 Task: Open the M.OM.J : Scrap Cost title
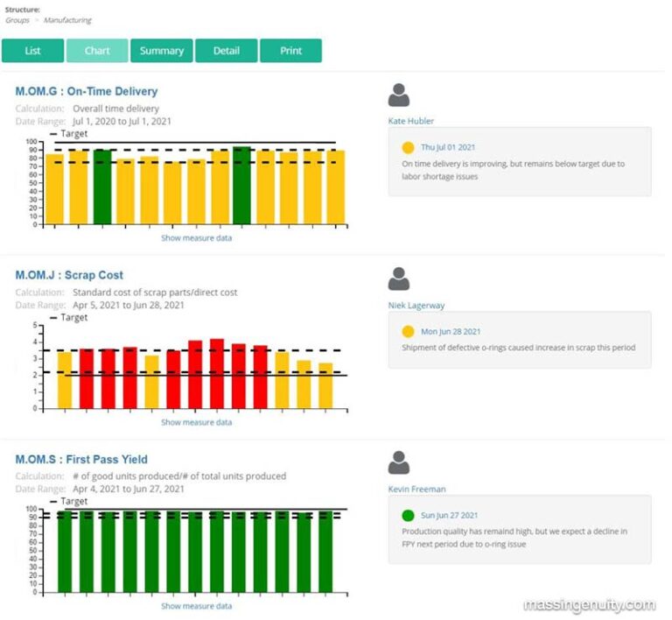pyautogui.click(x=69, y=275)
